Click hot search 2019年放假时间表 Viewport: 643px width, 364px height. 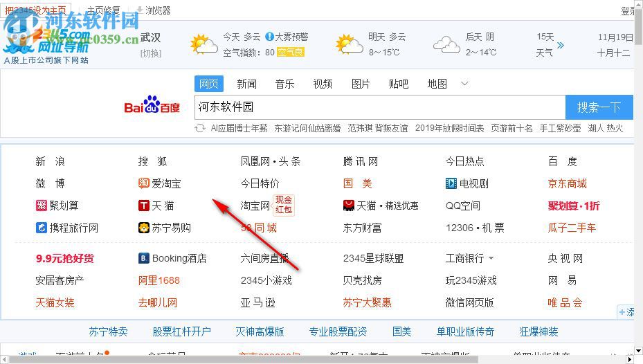(449, 128)
